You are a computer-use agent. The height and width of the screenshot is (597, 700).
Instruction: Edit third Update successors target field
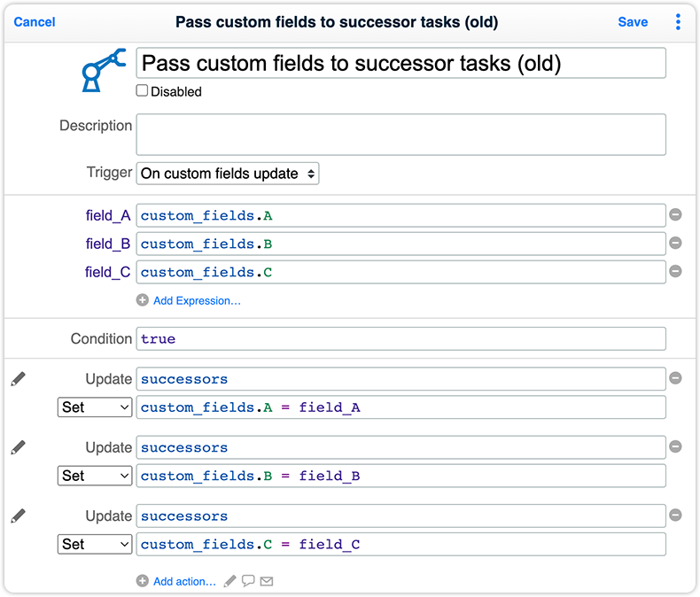[401, 516]
